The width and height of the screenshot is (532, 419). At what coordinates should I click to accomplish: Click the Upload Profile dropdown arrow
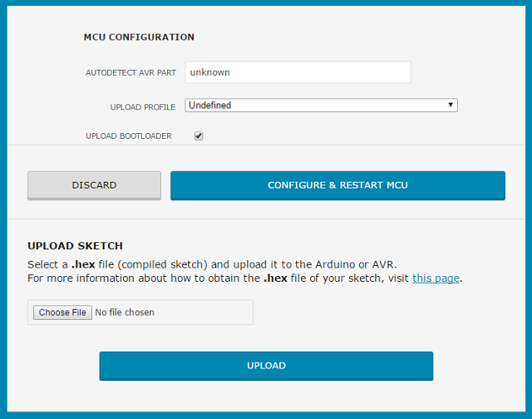451,105
